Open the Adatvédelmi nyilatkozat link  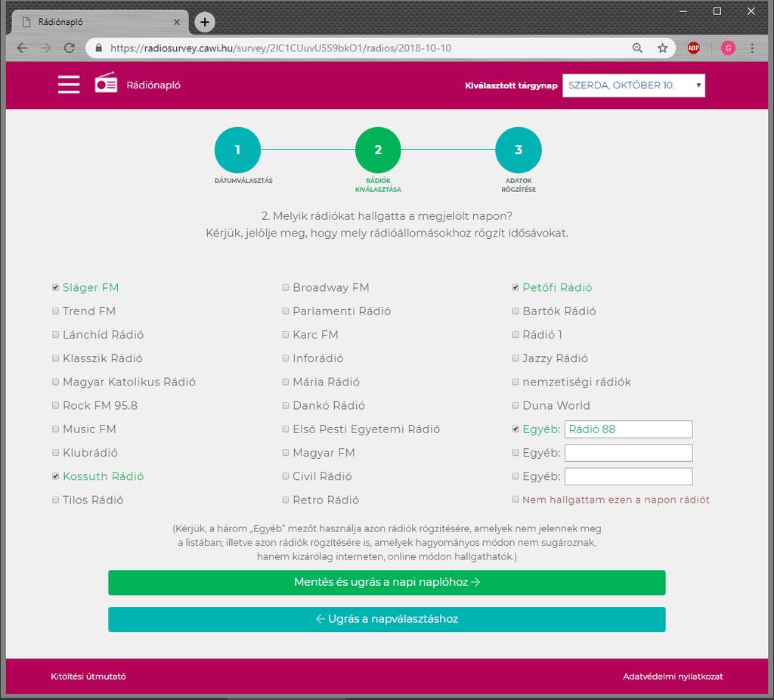[673, 677]
